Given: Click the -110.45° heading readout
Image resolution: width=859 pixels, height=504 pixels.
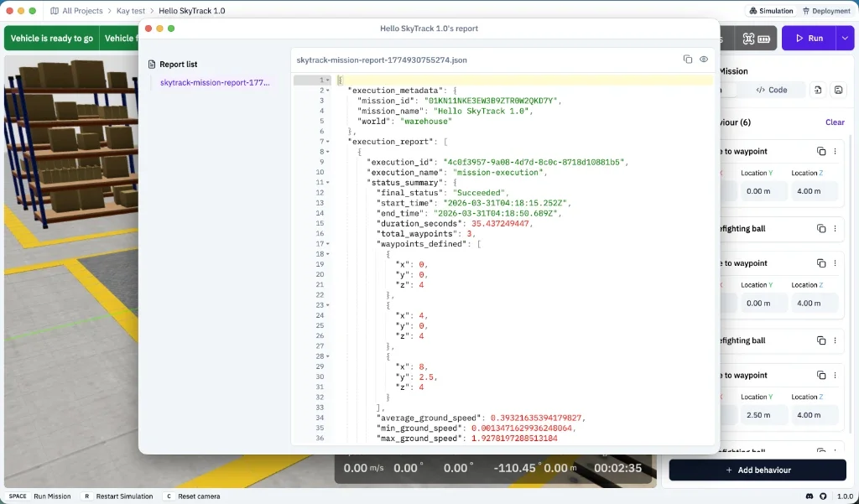Looking at the screenshot, I should click(518, 469).
